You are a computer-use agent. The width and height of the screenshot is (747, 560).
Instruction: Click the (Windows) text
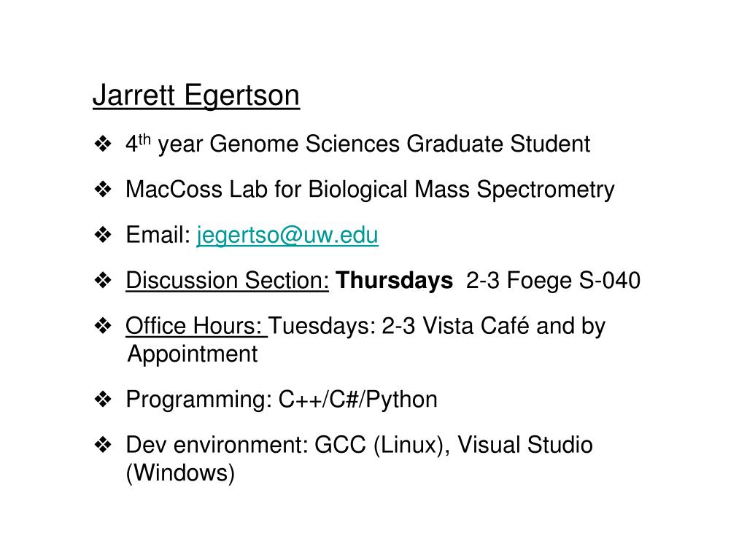coord(181,473)
